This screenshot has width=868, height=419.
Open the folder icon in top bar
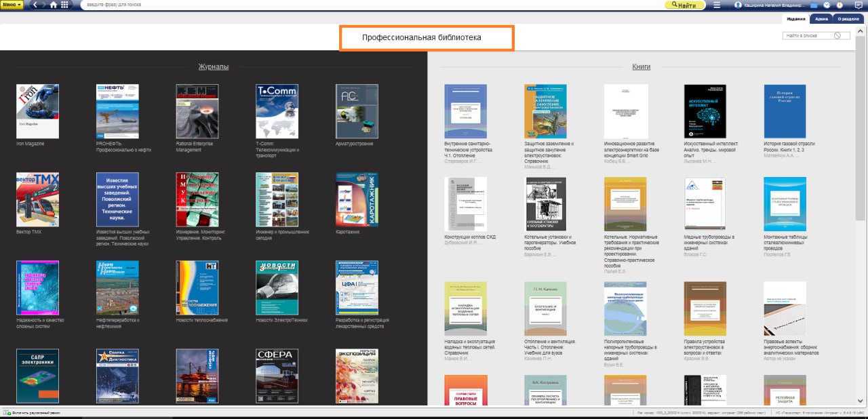click(x=814, y=5)
